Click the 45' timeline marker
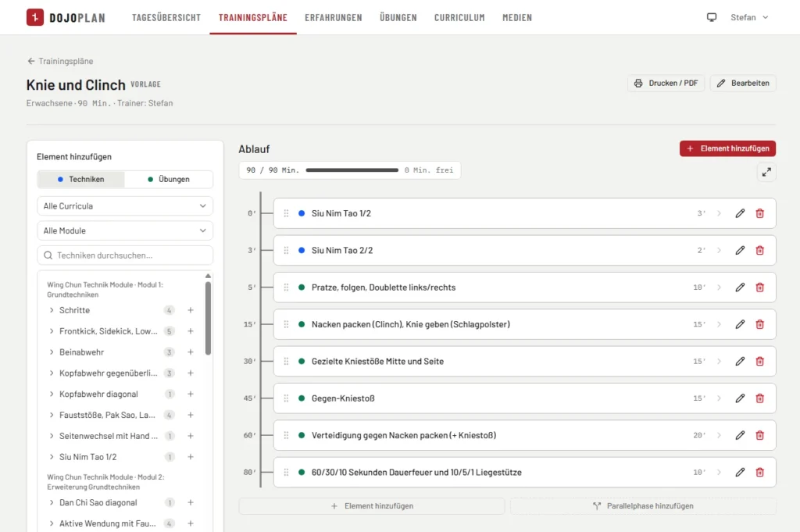Image resolution: width=800 pixels, height=532 pixels. pos(249,398)
